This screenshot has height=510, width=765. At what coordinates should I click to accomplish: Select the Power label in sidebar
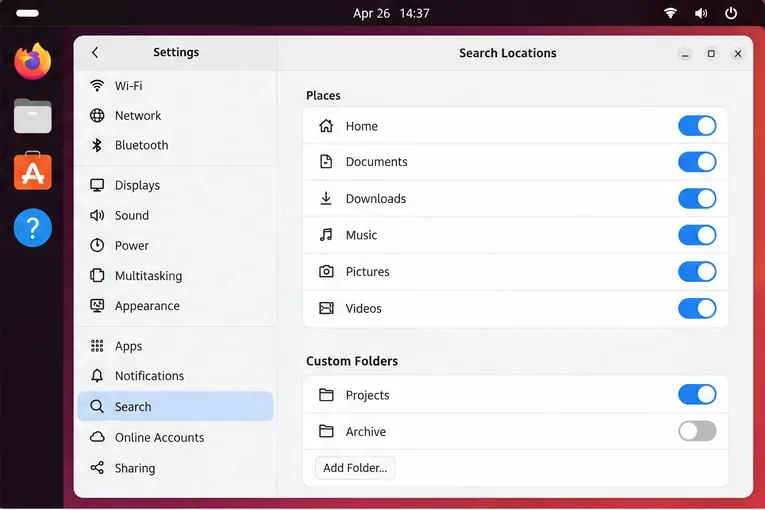132,245
